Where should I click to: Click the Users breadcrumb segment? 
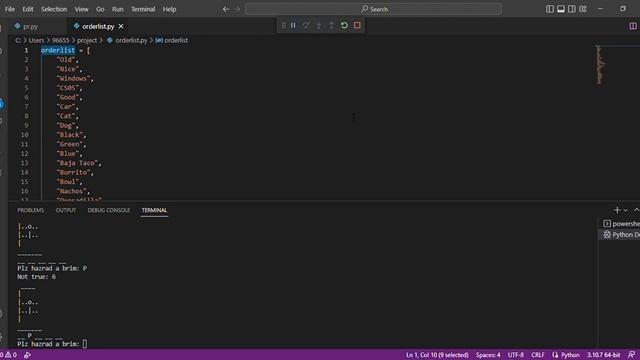pos(36,40)
